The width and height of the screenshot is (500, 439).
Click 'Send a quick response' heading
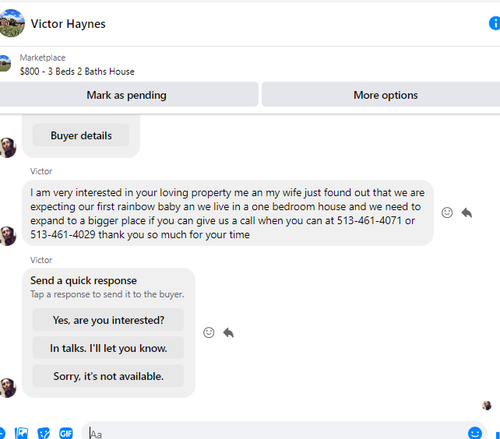[83, 281]
